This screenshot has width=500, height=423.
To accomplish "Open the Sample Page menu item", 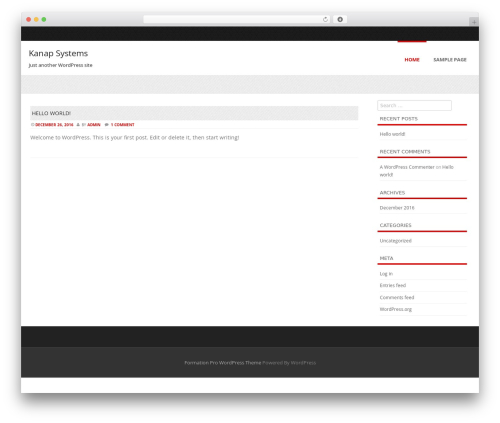I will tap(450, 60).
